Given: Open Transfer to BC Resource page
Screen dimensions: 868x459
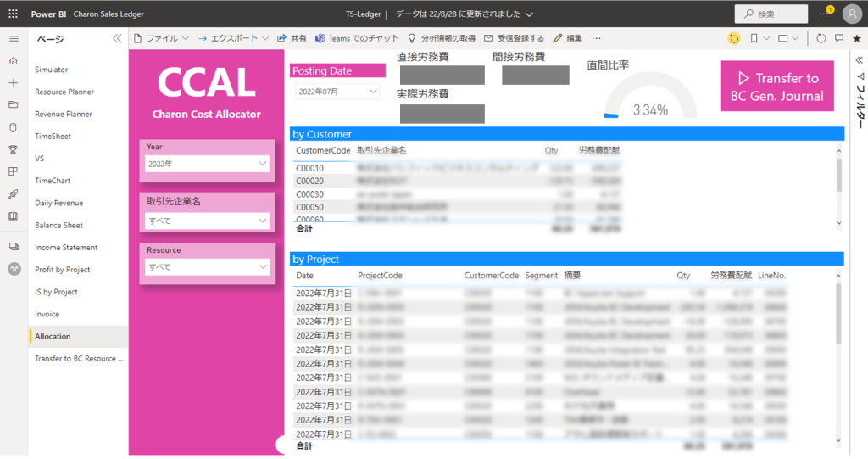Looking at the screenshot, I should [x=79, y=358].
